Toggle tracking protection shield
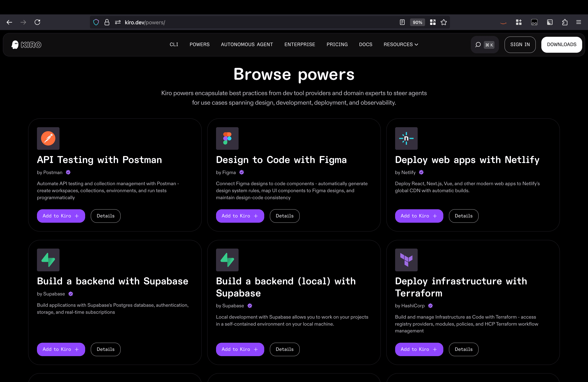The image size is (588, 382). point(96,22)
